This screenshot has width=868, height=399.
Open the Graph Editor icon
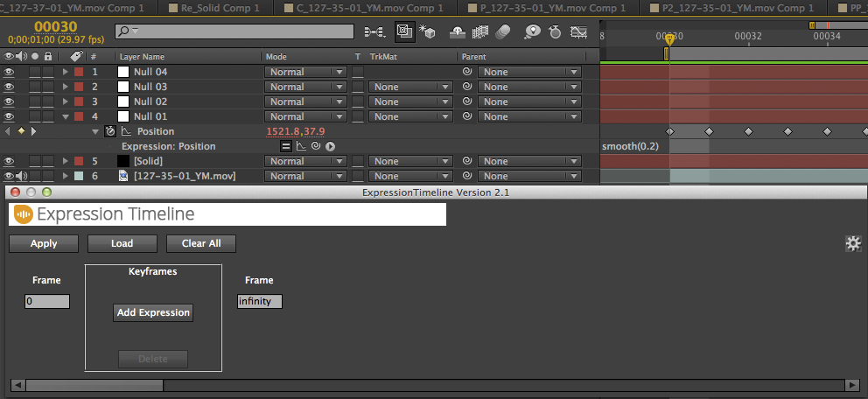tap(578, 32)
